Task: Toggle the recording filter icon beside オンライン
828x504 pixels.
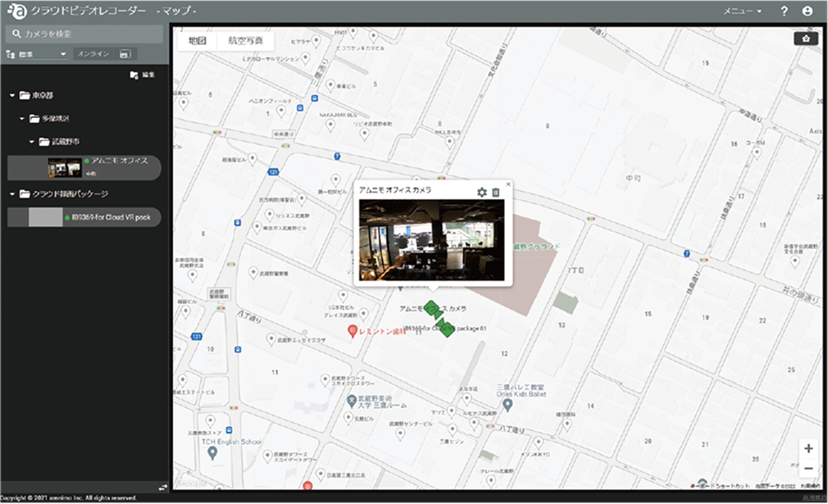Action: click(x=125, y=54)
